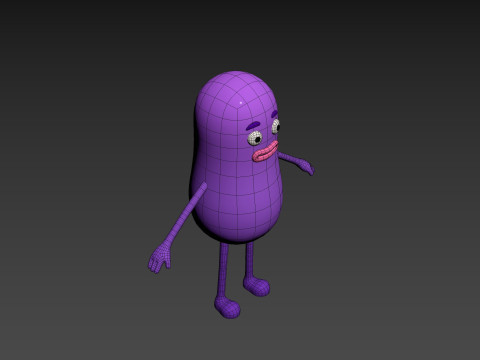
Task: Select the outstretched hand beside the lips
Action: click(307, 167)
